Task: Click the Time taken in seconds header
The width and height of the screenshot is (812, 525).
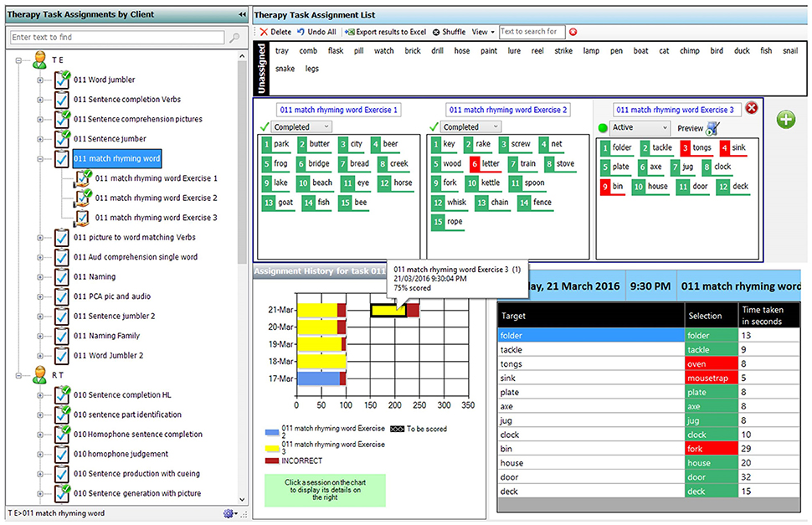Action: (x=769, y=316)
